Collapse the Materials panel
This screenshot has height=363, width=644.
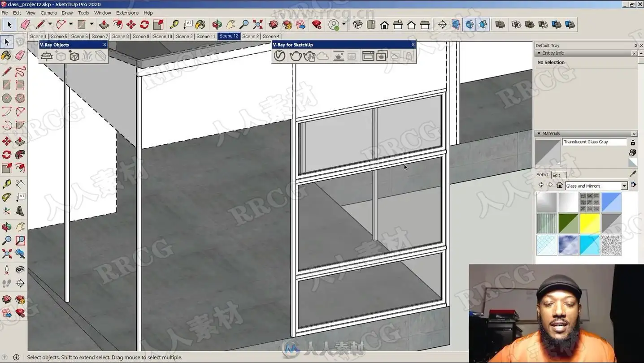coord(539,134)
